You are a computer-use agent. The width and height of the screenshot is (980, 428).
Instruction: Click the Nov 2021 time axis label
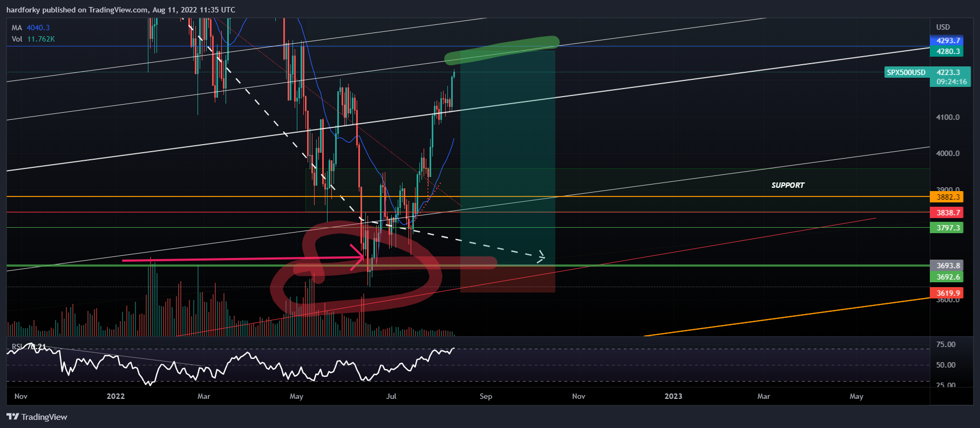click(21, 396)
